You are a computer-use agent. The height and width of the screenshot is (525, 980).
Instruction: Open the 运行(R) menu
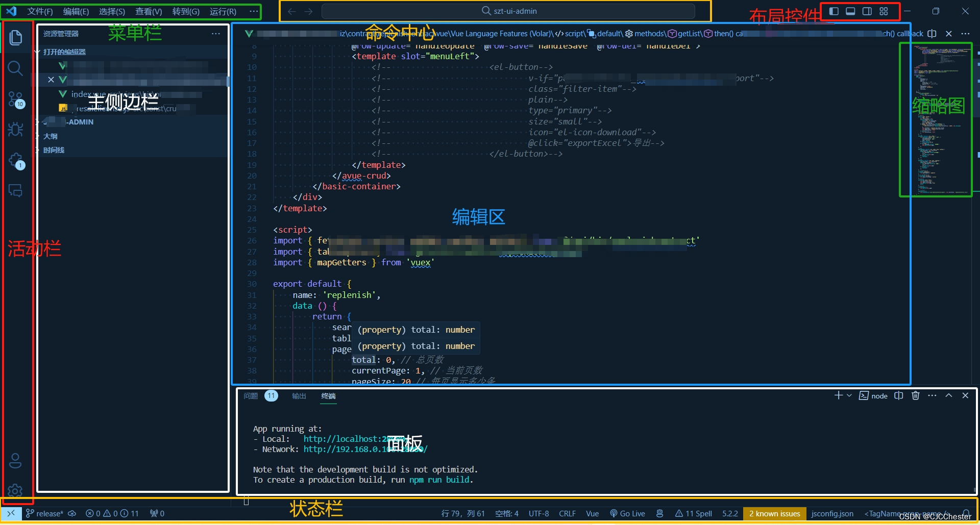(x=223, y=11)
